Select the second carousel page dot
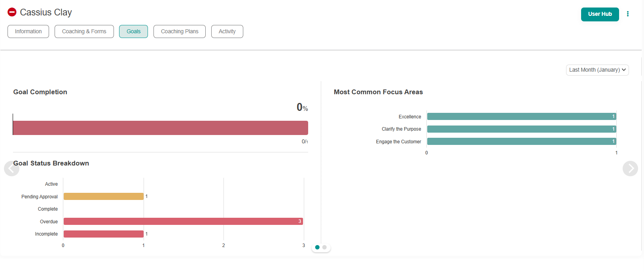The height and width of the screenshot is (272, 644). coord(324,247)
